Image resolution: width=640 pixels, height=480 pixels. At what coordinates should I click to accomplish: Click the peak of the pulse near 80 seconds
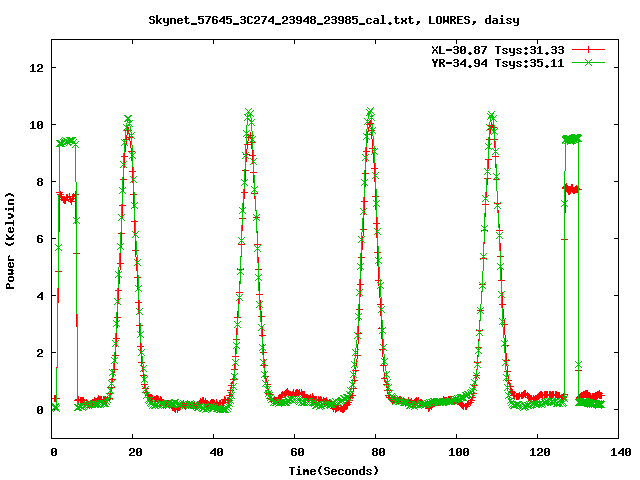pos(370,111)
